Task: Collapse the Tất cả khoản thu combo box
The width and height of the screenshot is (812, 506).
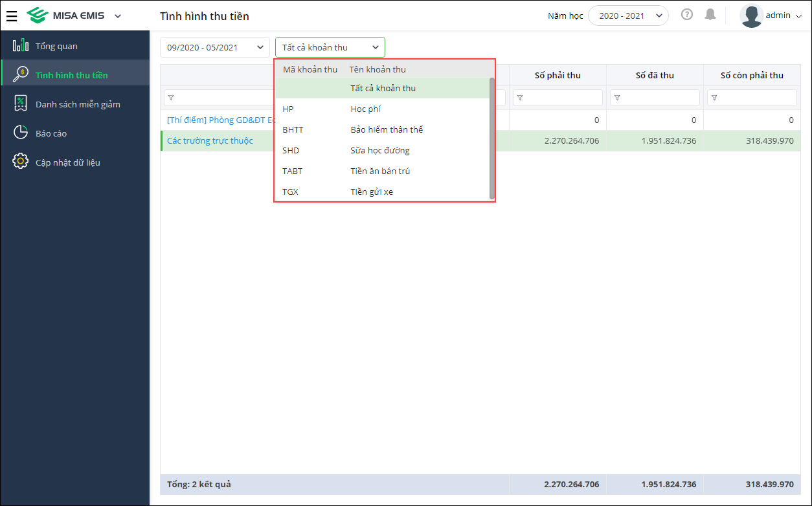Action: tap(330, 47)
